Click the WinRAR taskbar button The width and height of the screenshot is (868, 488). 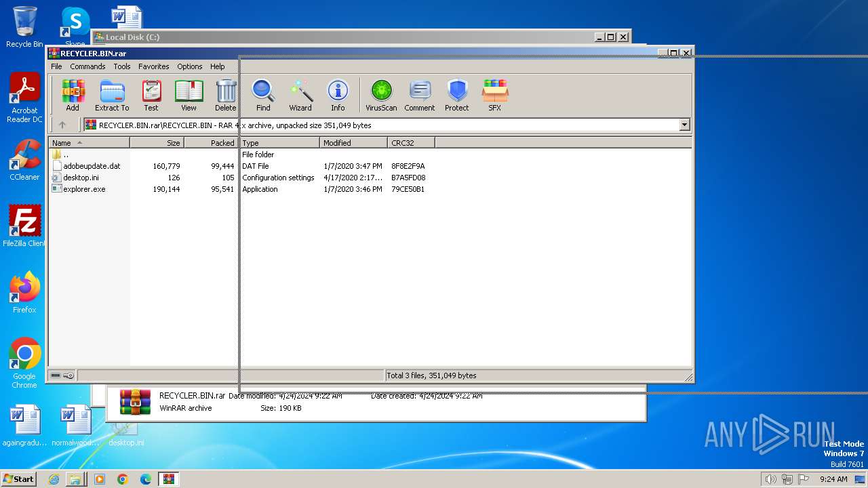(x=169, y=479)
